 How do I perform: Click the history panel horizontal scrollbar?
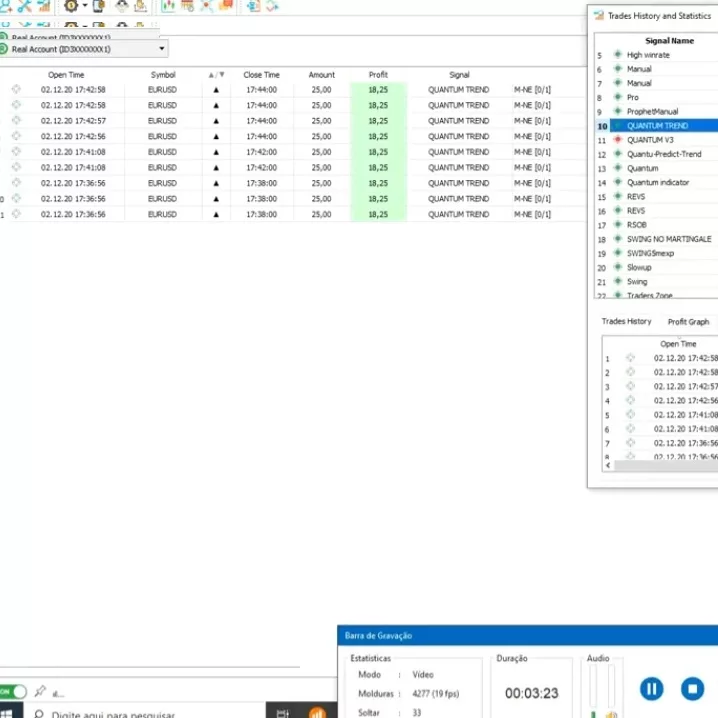(x=666, y=466)
